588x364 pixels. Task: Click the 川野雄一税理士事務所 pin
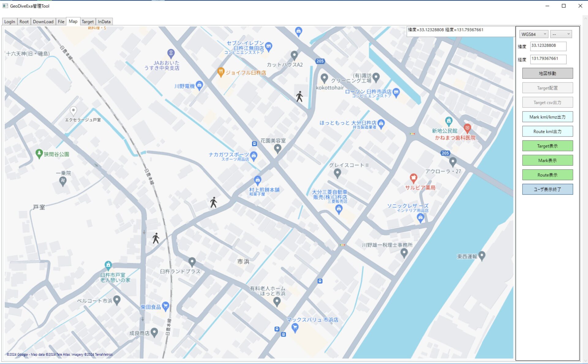(x=404, y=253)
